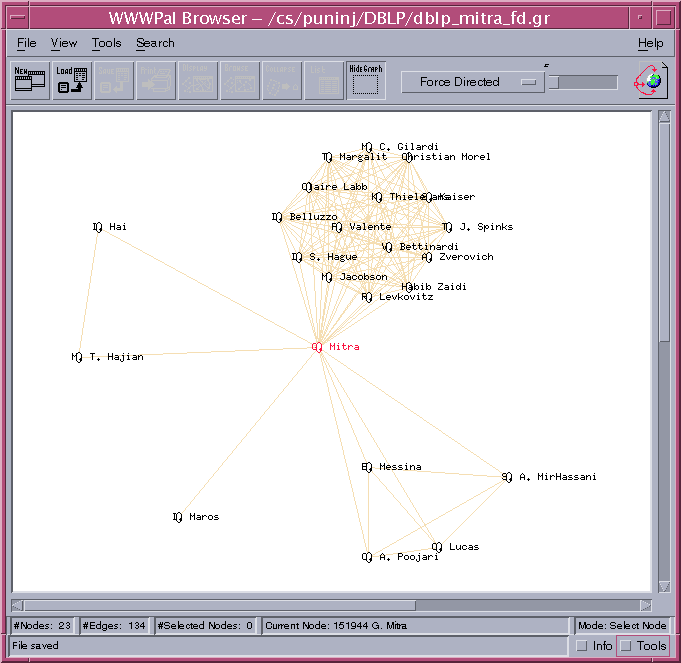Click the grayed Print toolbar icon
This screenshot has width=681, height=663.
click(x=156, y=81)
